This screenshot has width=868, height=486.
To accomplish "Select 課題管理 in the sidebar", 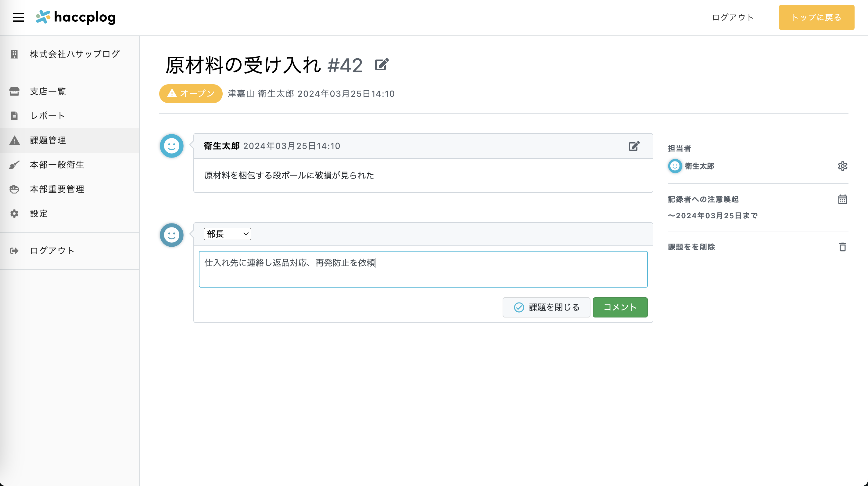I will click(48, 140).
